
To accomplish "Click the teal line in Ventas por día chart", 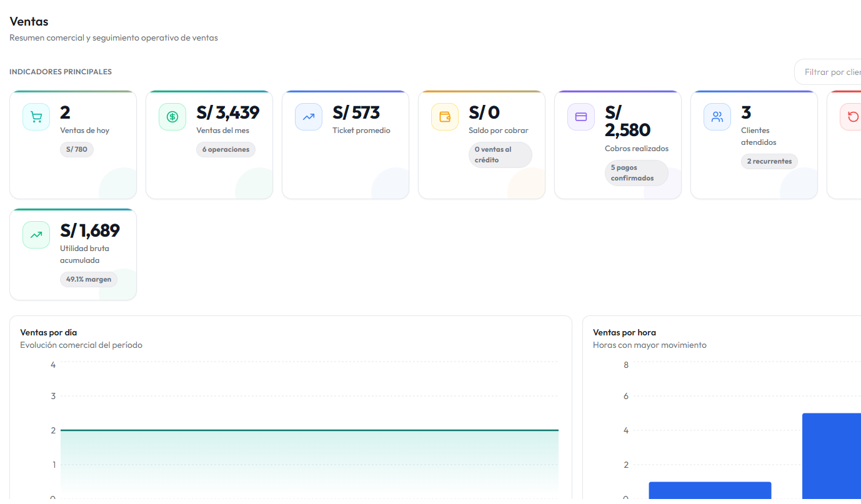I will point(309,430).
